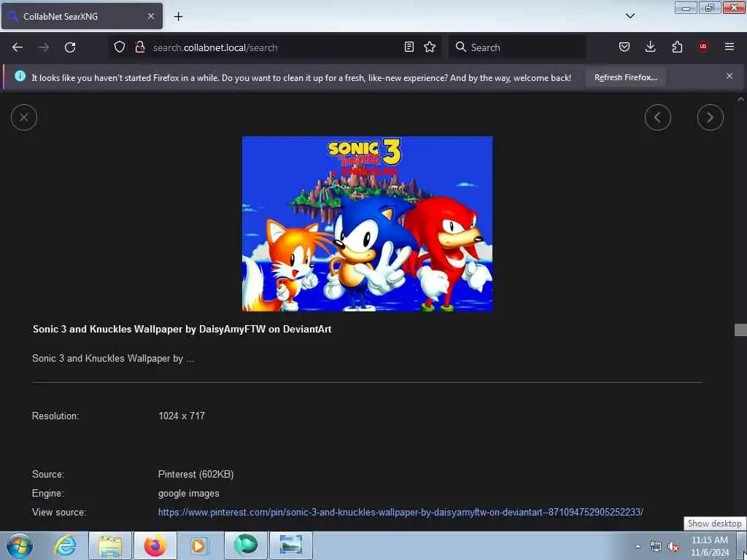The width and height of the screenshot is (747, 560).
Task: Open the site security padlock info
Action: tap(139, 47)
